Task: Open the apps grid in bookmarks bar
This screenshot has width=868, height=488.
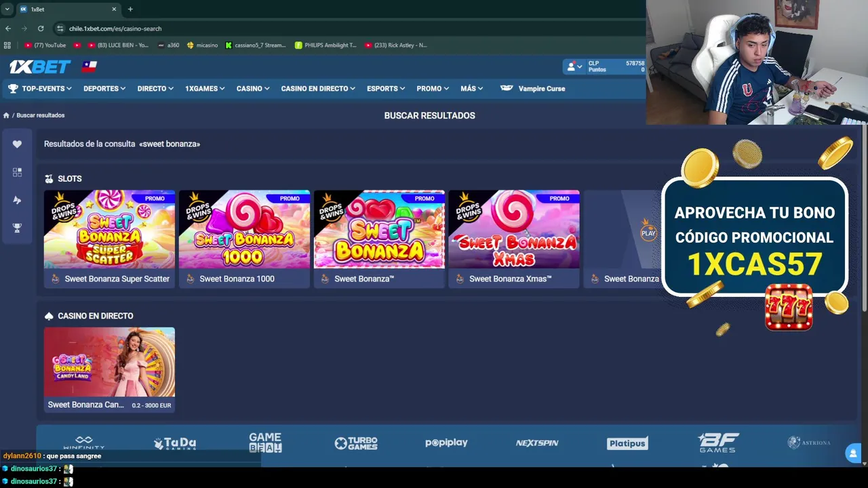Action: [7, 45]
